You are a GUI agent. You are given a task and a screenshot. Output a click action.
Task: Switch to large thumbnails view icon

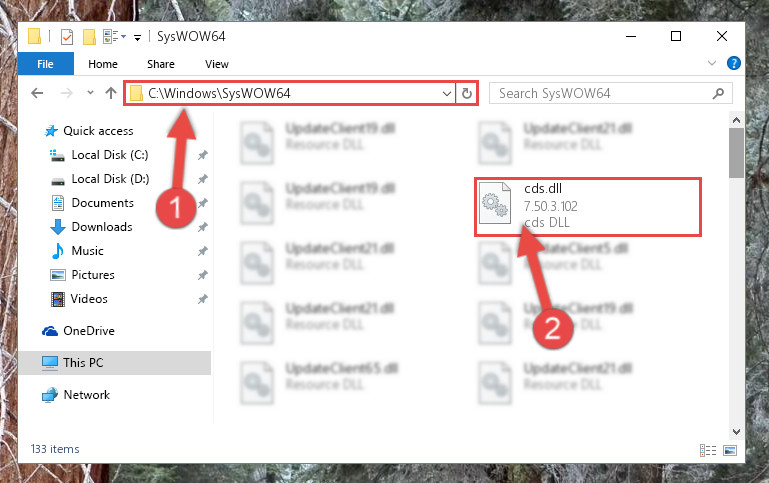coord(730,450)
